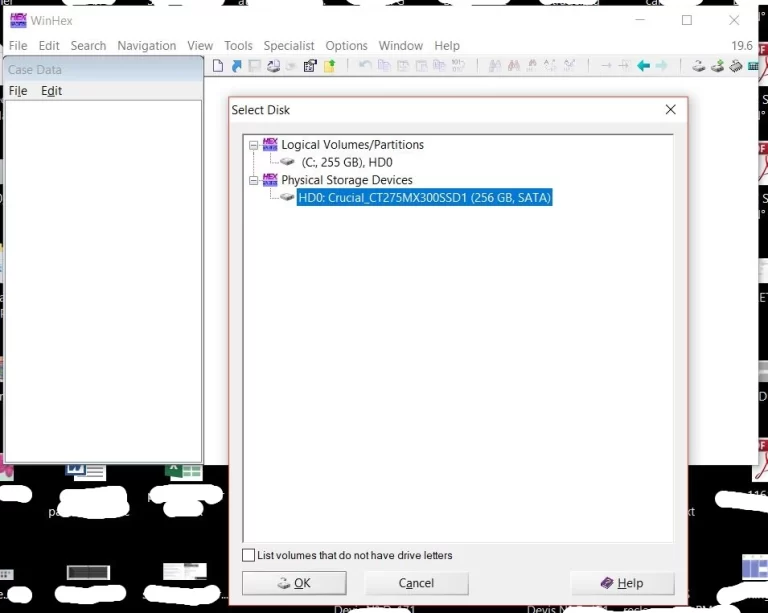The image size is (768, 613).
Task: Click the Find Hex Values red binoculars
Action: coord(513,65)
